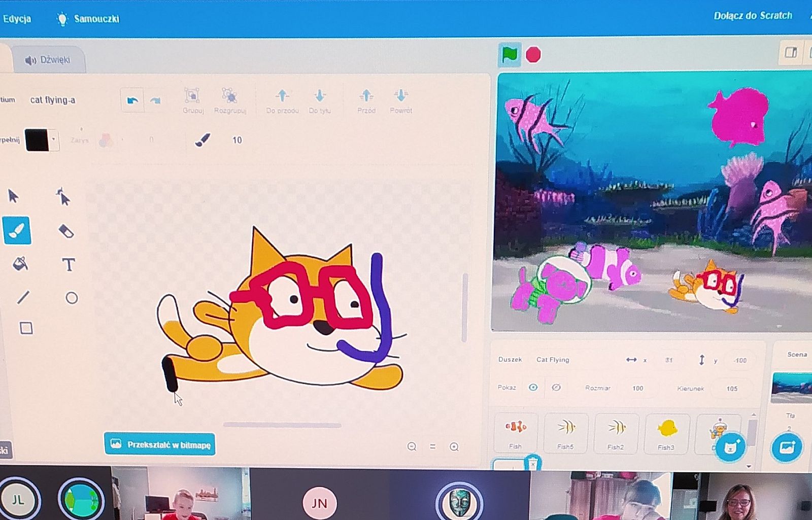
Task: Hide sprite with crossed eye icon
Action: tap(556, 387)
